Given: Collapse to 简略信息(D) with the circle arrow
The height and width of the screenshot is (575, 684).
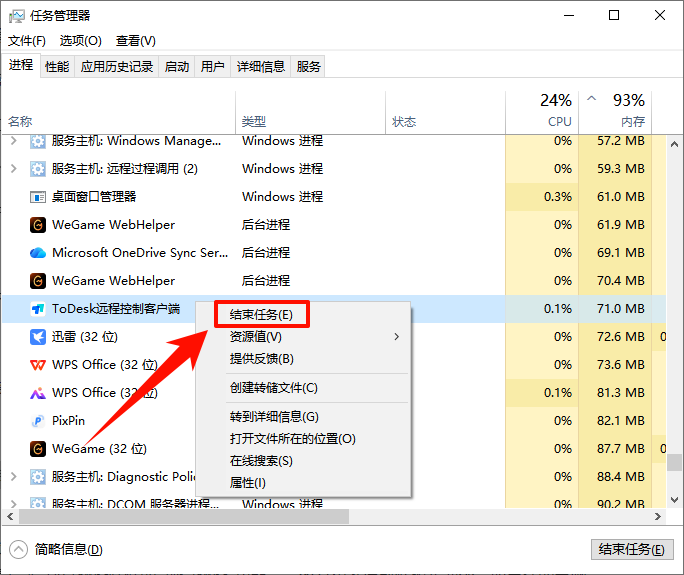Looking at the screenshot, I should pos(18,549).
